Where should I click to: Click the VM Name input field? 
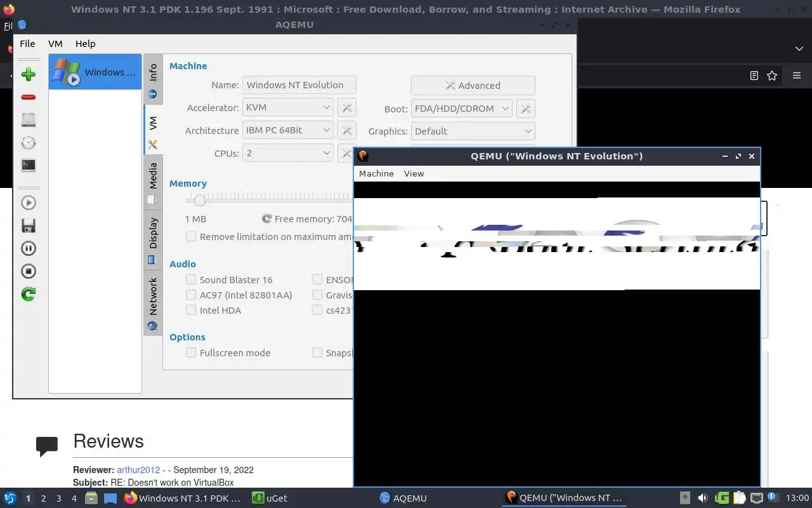(299, 85)
